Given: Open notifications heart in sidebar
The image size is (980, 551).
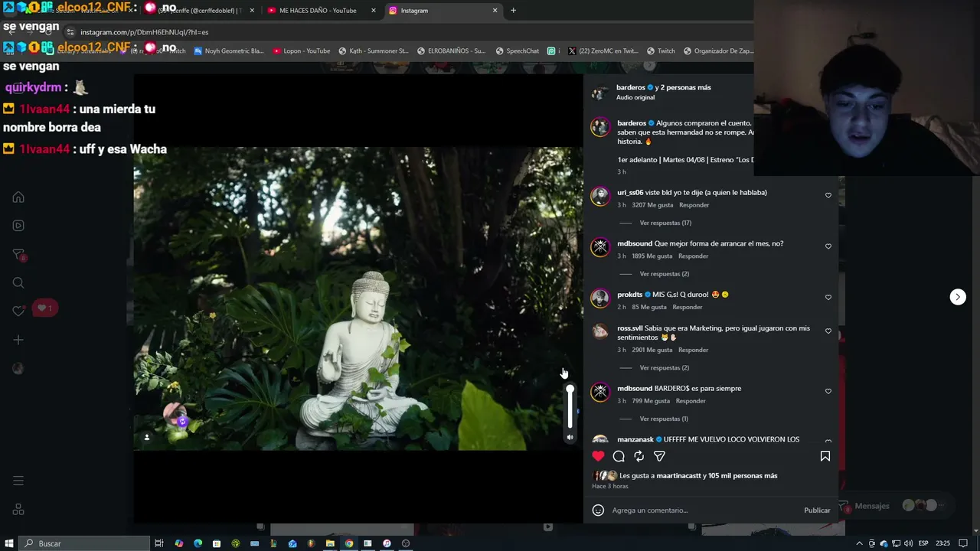Looking at the screenshot, I should tap(18, 311).
